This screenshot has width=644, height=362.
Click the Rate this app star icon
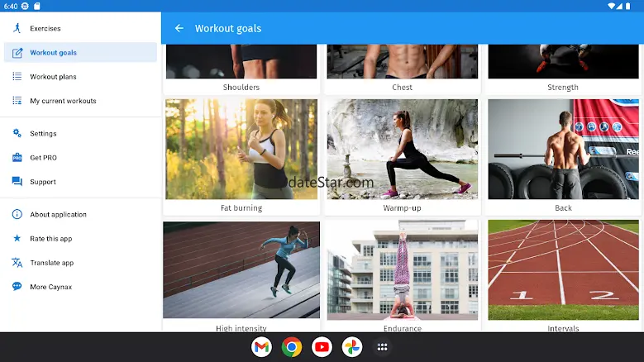pos(17,238)
